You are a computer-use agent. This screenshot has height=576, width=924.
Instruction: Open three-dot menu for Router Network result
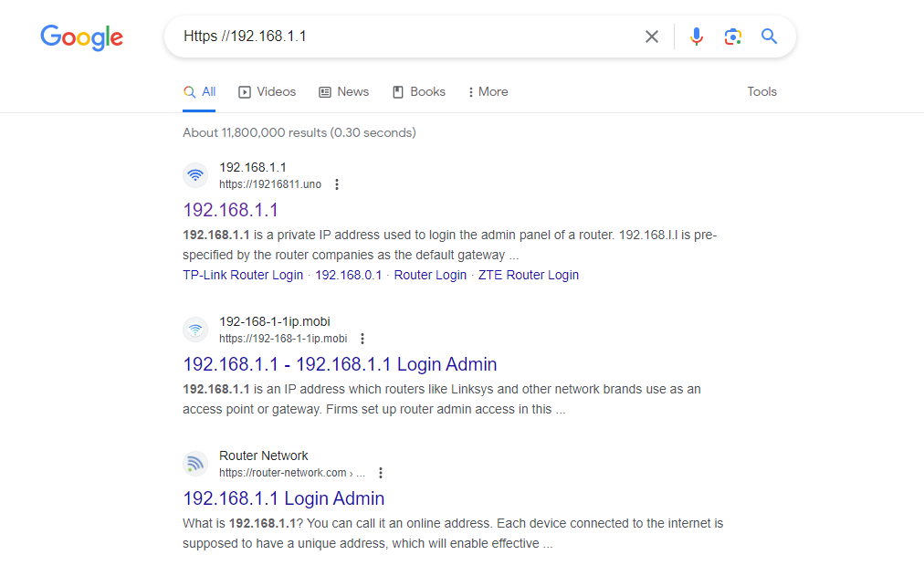[381, 473]
